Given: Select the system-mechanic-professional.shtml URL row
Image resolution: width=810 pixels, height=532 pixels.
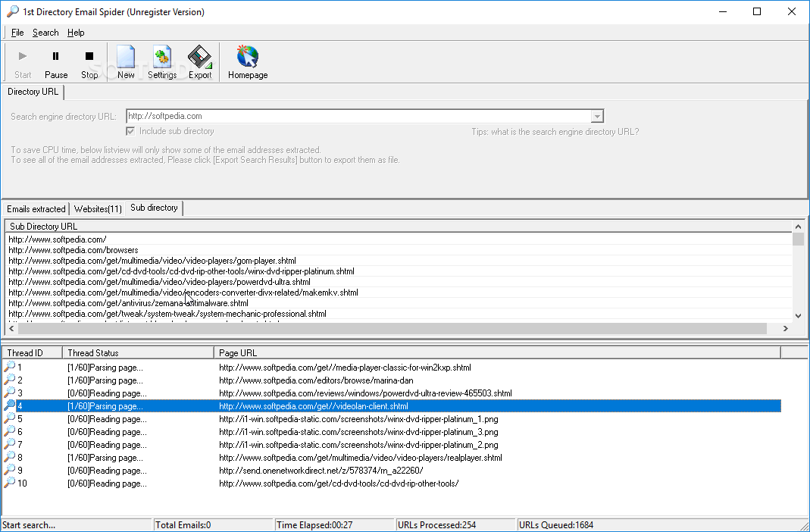Looking at the screenshot, I should tap(399, 314).
